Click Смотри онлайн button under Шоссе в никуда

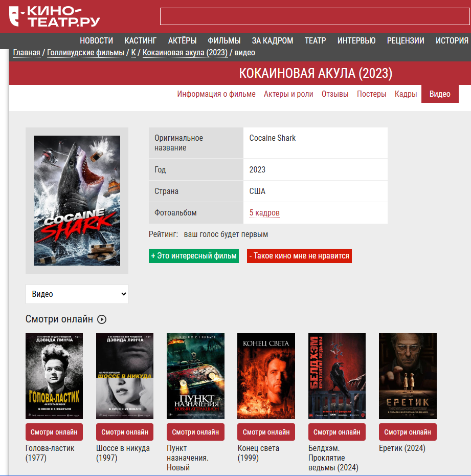point(125,432)
